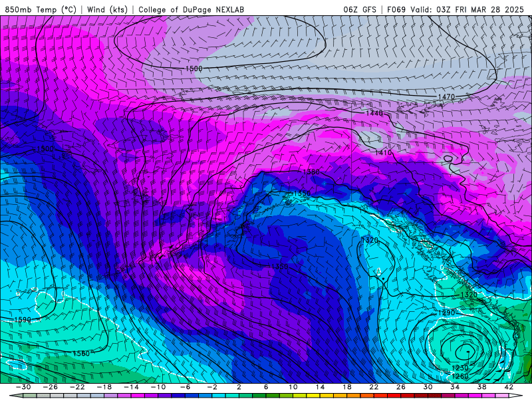Click the 30 value on the temperature scale
Image resolution: width=532 pixels, height=399 pixels.
tap(428, 387)
